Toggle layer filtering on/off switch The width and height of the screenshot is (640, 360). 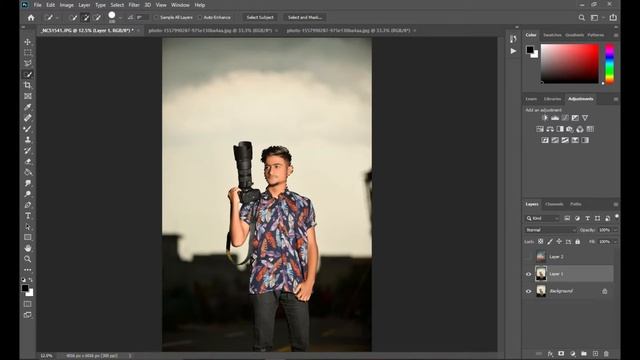point(617,216)
